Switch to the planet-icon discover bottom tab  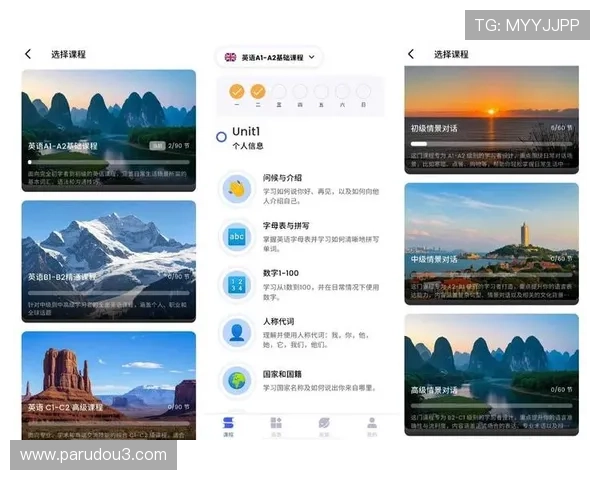point(324,426)
